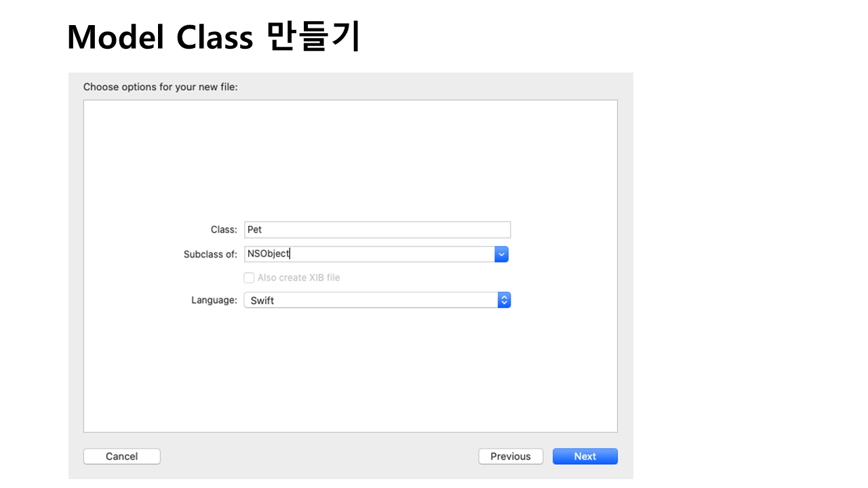This screenshot has width=868, height=488.
Task: Click the 'Also create XIB file' label text
Action: 298,278
